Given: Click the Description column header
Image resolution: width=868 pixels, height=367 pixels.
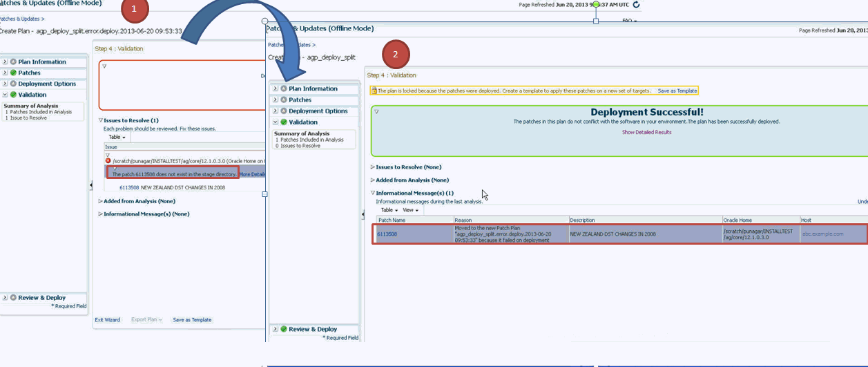Looking at the screenshot, I should click(645, 220).
